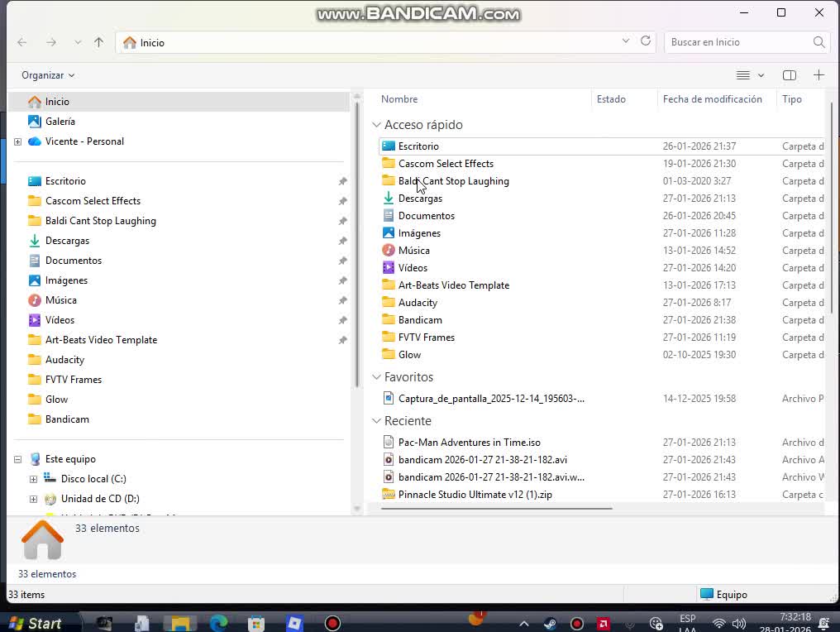The height and width of the screenshot is (632, 840).
Task: Sort by Fecha de modificación column
Action: pyautogui.click(x=712, y=99)
